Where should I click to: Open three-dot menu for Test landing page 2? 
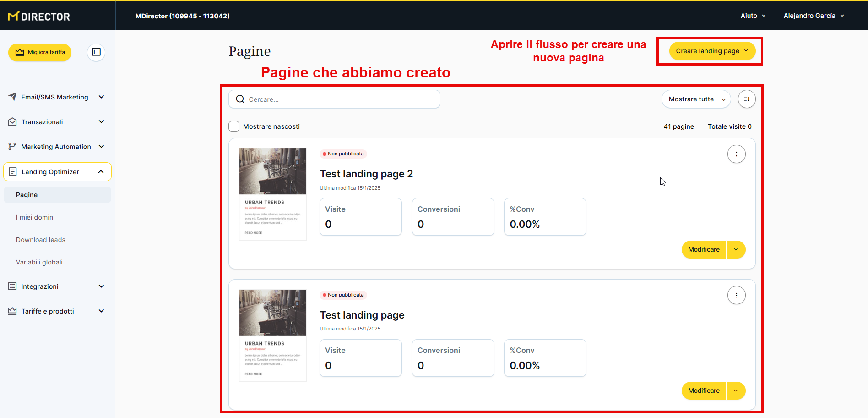pyautogui.click(x=736, y=154)
